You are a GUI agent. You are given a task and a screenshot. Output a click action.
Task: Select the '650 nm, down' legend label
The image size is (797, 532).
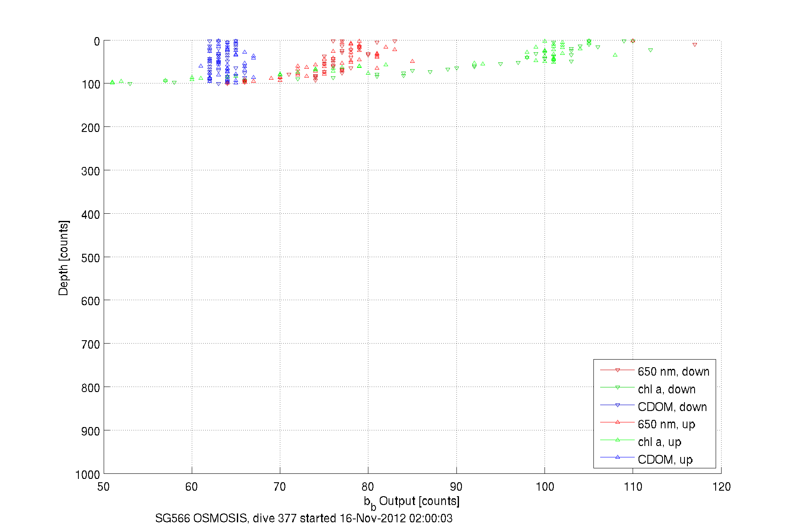[x=674, y=371]
